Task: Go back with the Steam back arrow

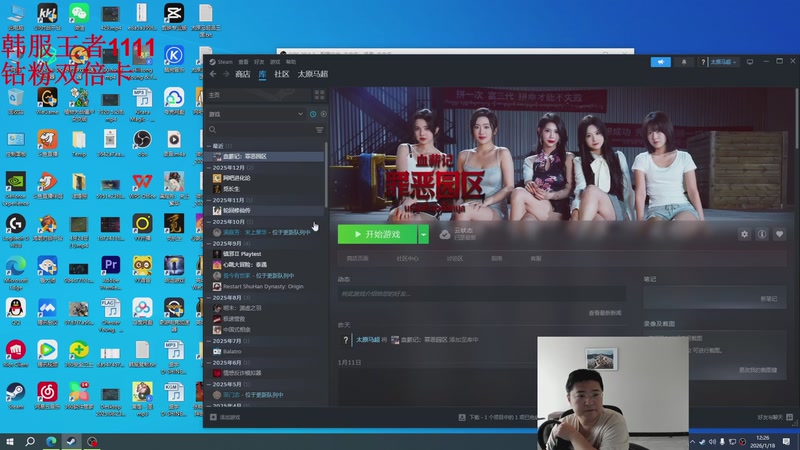Action: (x=213, y=74)
